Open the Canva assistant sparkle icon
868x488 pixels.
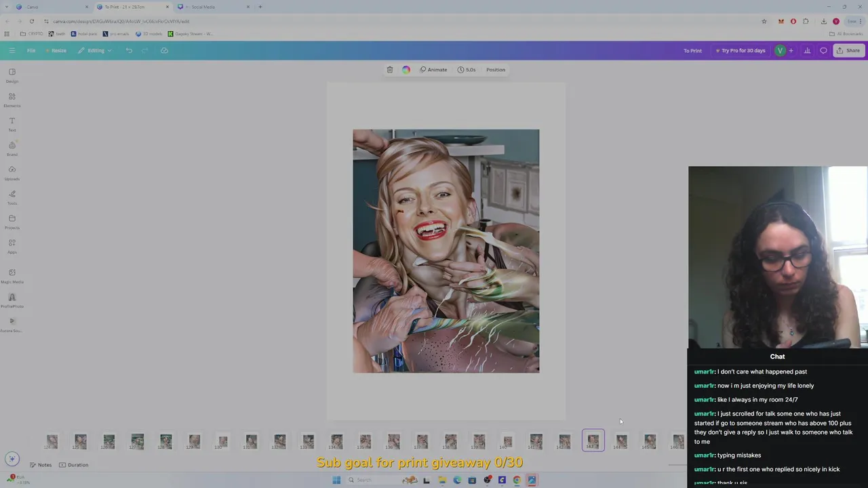coord(12,458)
